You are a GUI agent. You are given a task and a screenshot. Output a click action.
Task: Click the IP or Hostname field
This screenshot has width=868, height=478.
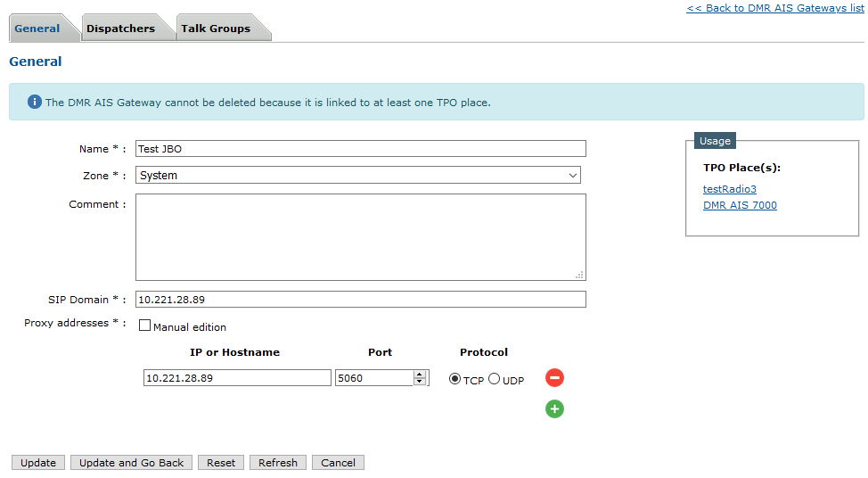click(x=237, y=378)
